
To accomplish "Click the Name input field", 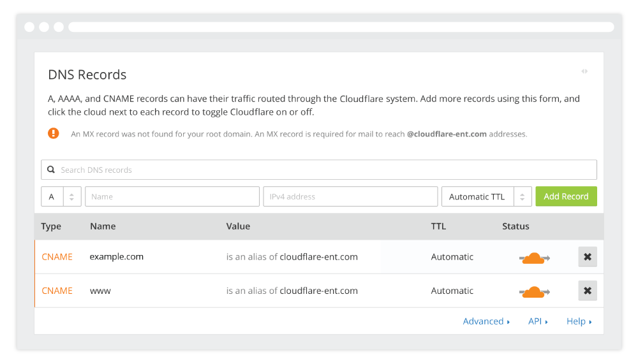I will (172, 196).
